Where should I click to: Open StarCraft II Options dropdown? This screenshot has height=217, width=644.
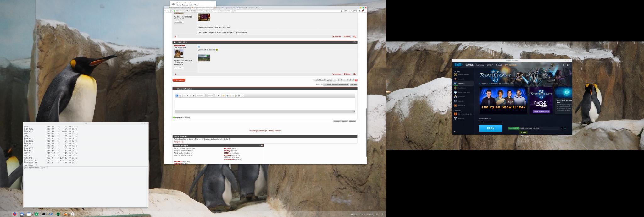pyautogui.click(x=484, y=84)
